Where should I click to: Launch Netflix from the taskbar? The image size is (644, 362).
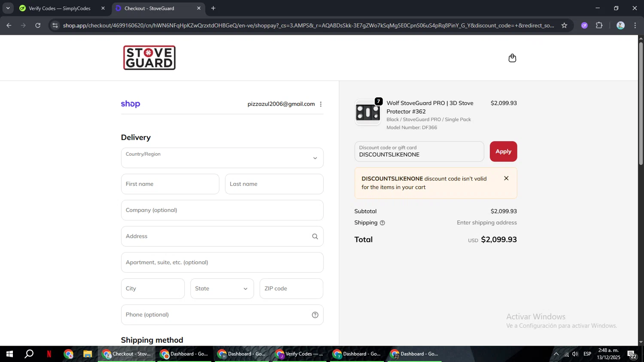point(49,354)
